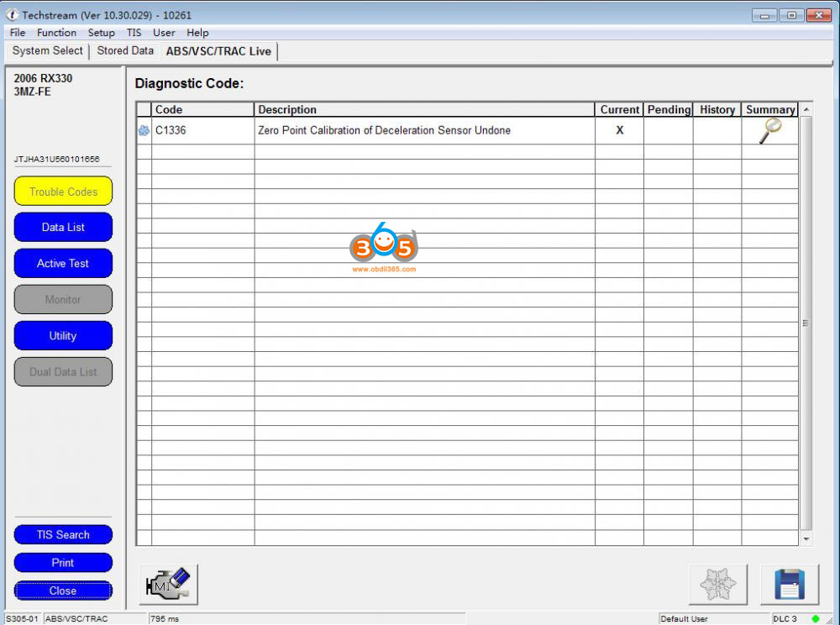Open the Data List view
The width and height of the screenshot is (840, 625).
pyautogui.click(x=63, y=227)
